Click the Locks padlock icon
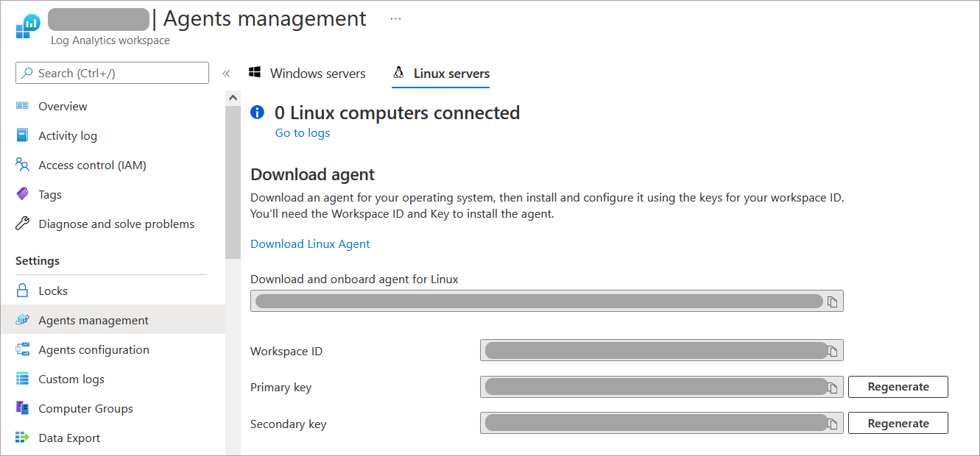 [x=22, y=291]
